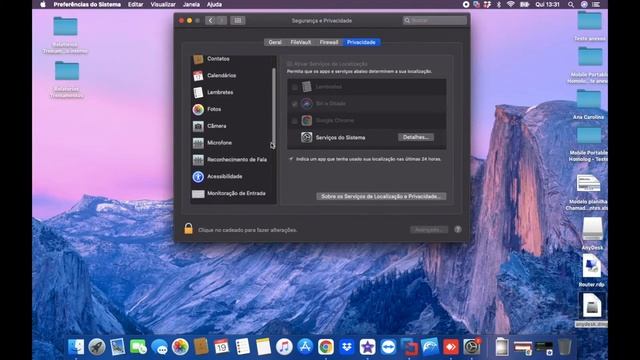
Task: Switch to the Firewall tab
Action: [x=329, y=42]
